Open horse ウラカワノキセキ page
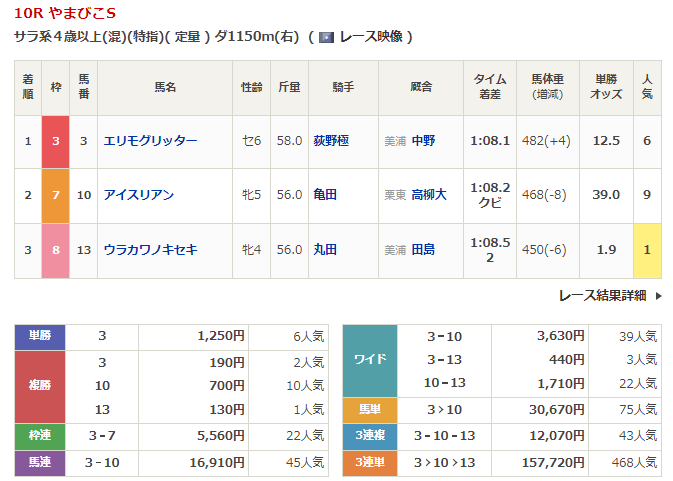The image size is (673, 481). click(x=150, y=249)
